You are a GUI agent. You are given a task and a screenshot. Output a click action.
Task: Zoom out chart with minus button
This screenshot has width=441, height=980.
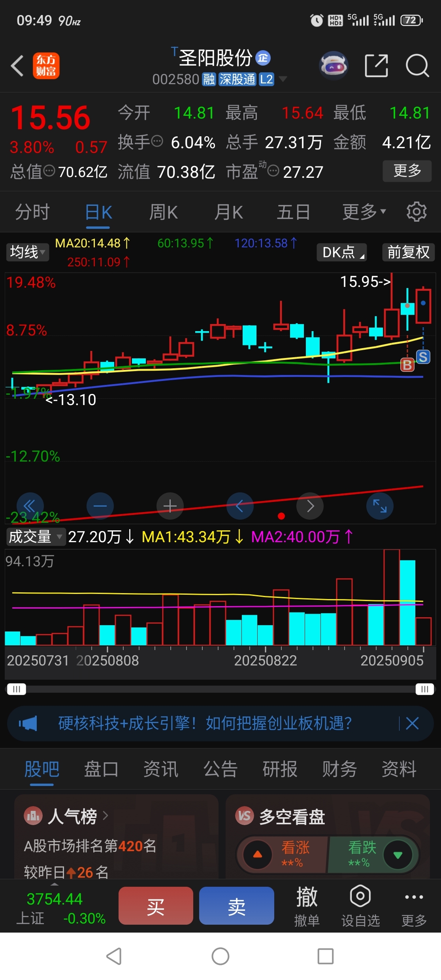point(100,506)
